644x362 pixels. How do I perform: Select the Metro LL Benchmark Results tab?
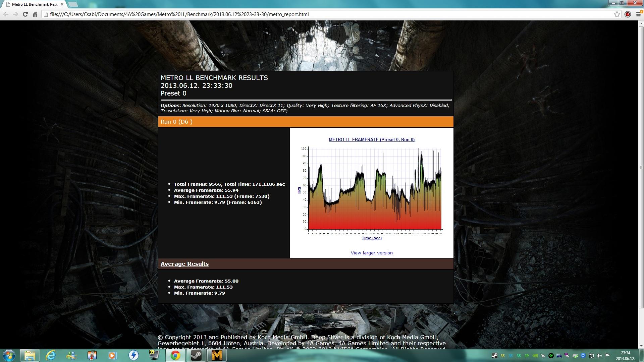coord(34,4)
